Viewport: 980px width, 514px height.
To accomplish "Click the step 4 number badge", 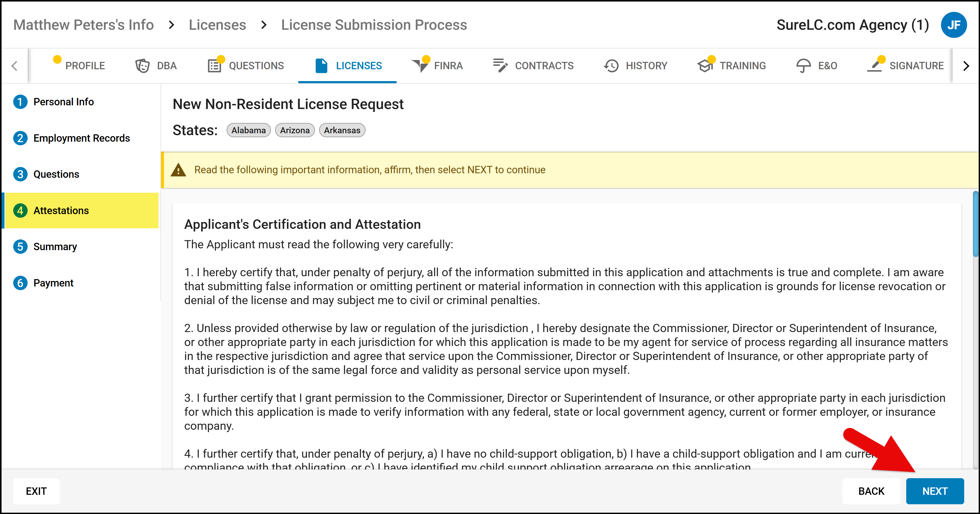I will click(x=20, y=210).
